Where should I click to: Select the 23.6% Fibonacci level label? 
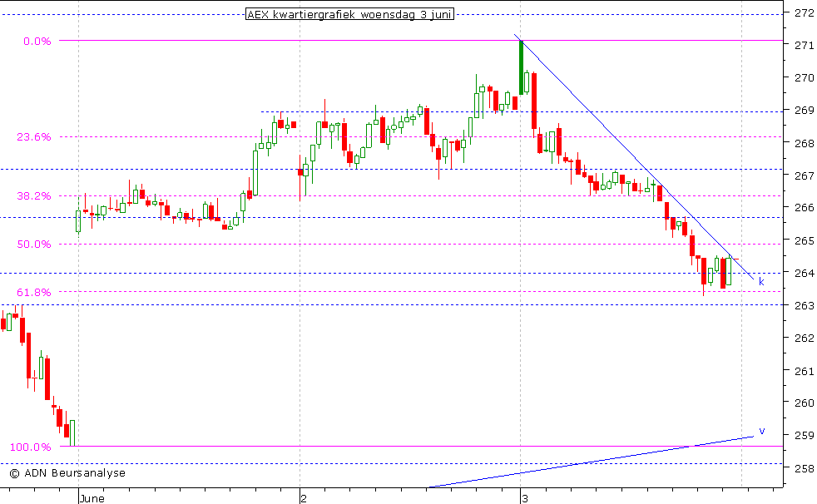coord(34,137)
